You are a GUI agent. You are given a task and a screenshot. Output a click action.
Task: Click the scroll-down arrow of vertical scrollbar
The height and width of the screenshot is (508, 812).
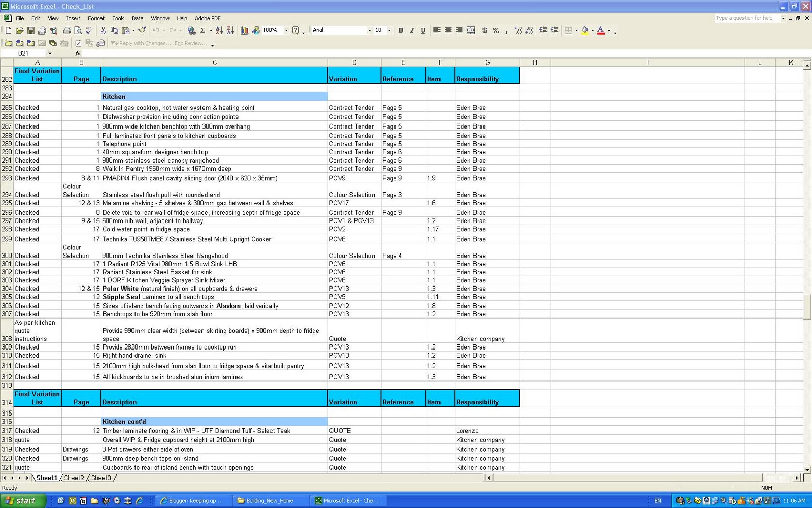[807, 470]
